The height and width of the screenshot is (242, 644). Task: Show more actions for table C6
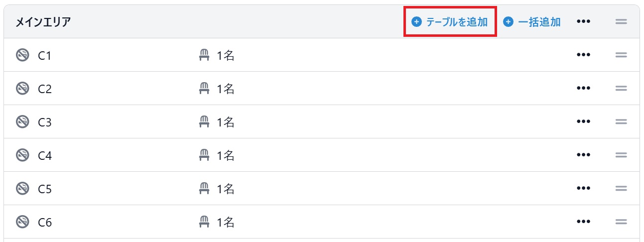583,222
